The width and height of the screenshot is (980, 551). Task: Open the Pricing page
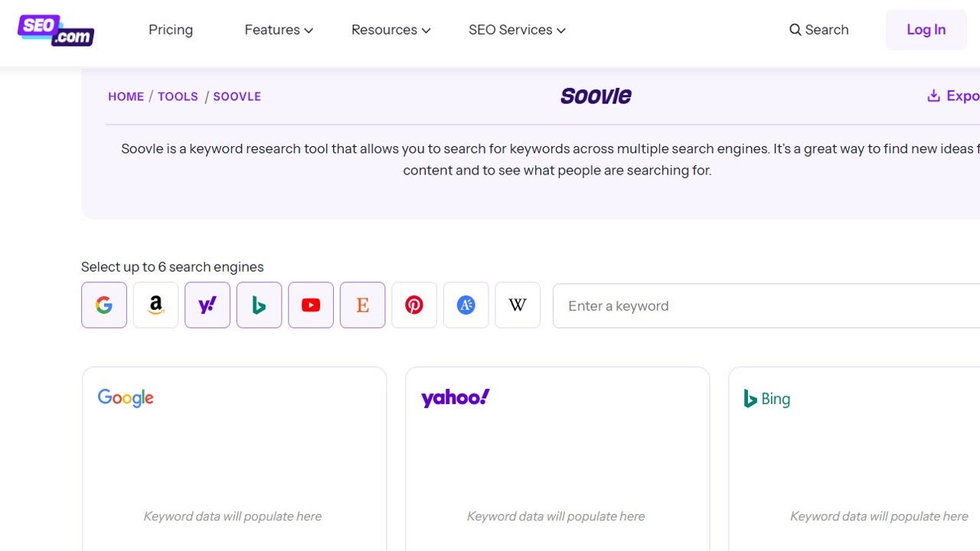pyautogui.click(x=171, y=30)
